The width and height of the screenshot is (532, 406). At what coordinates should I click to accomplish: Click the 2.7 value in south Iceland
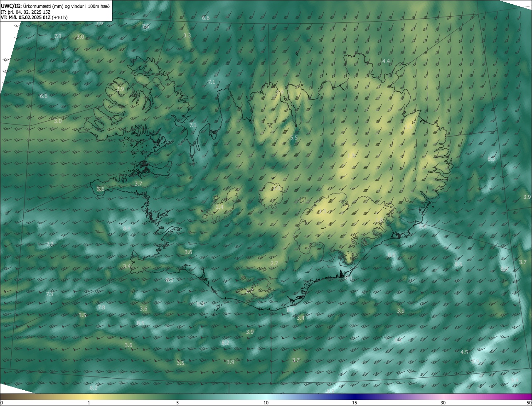pos(274,263)
